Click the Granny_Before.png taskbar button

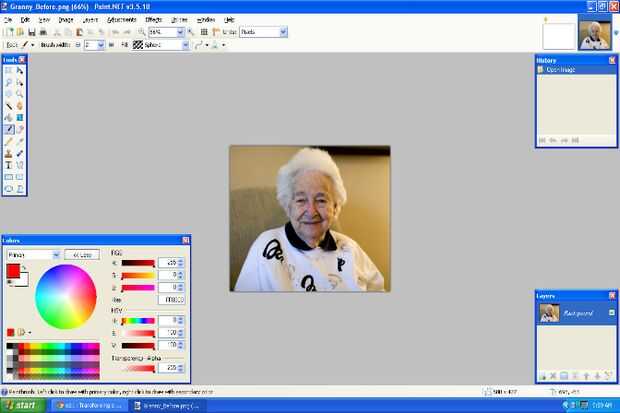click(x=168, y=406)
